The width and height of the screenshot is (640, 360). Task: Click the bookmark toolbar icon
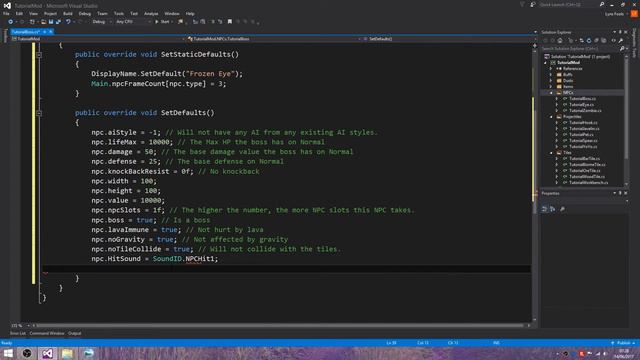[230, 22]
